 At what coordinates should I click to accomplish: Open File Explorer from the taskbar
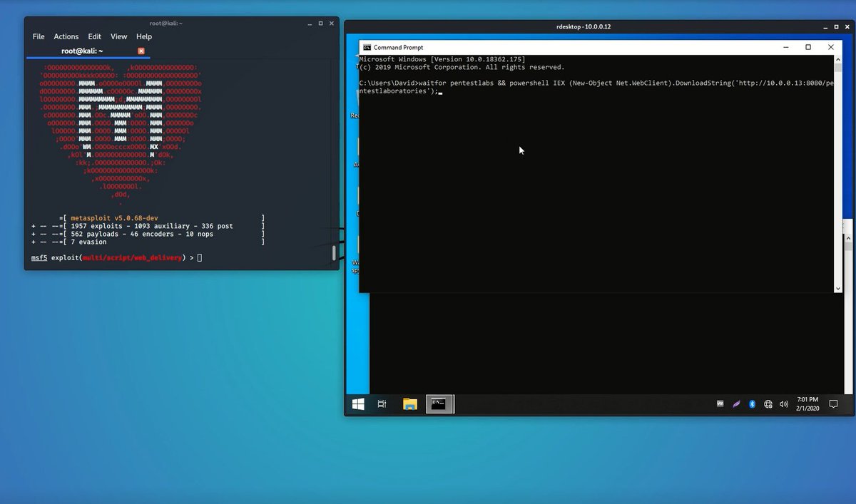tap(410, 404)
